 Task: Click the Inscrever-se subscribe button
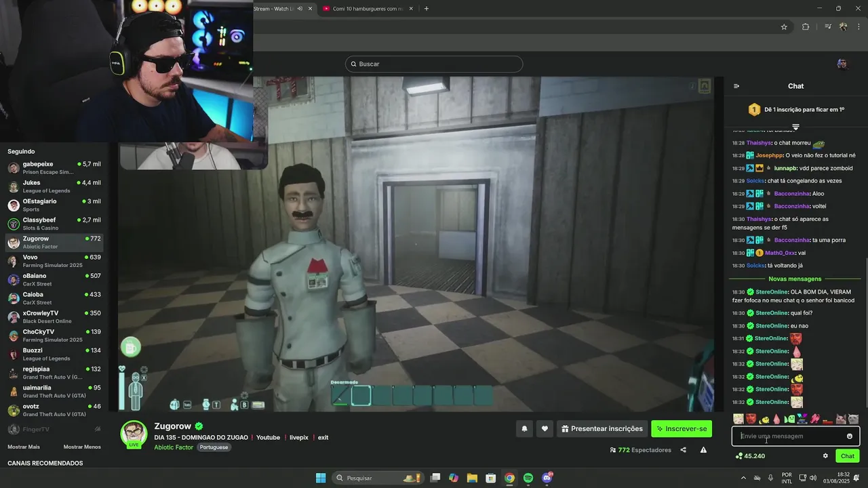point(682,428)
